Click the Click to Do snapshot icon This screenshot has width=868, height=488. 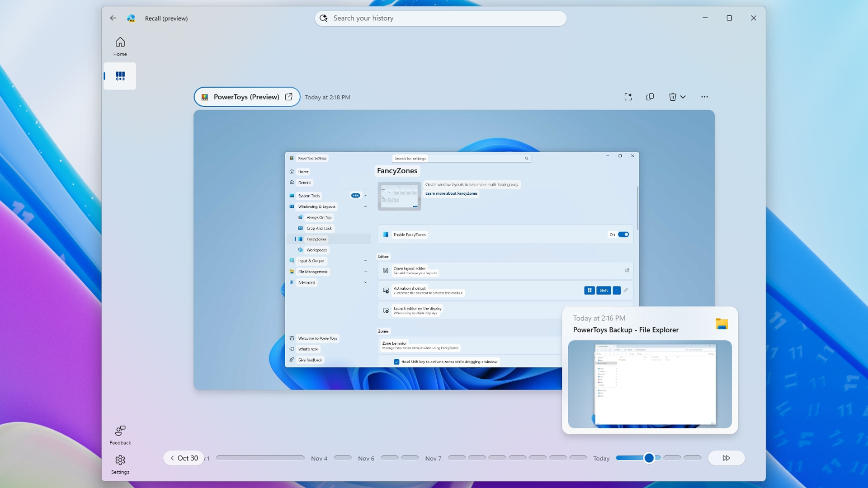628,97
